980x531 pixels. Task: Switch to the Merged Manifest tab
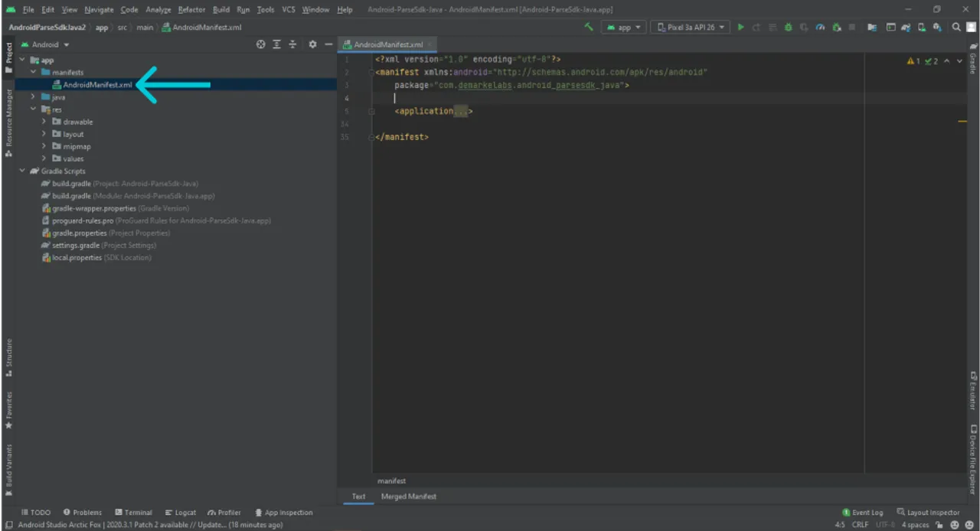[408, 496]
